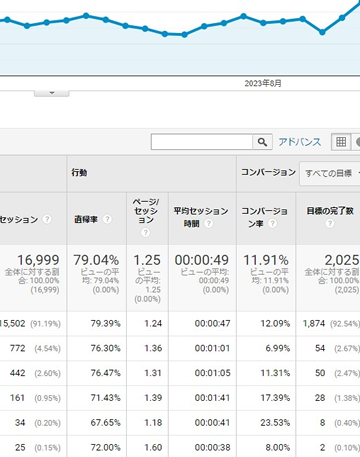Collapse the chart using the arrow handle
Image resolution: width=360 pixels, height=457 pixels.
[52, 93]
